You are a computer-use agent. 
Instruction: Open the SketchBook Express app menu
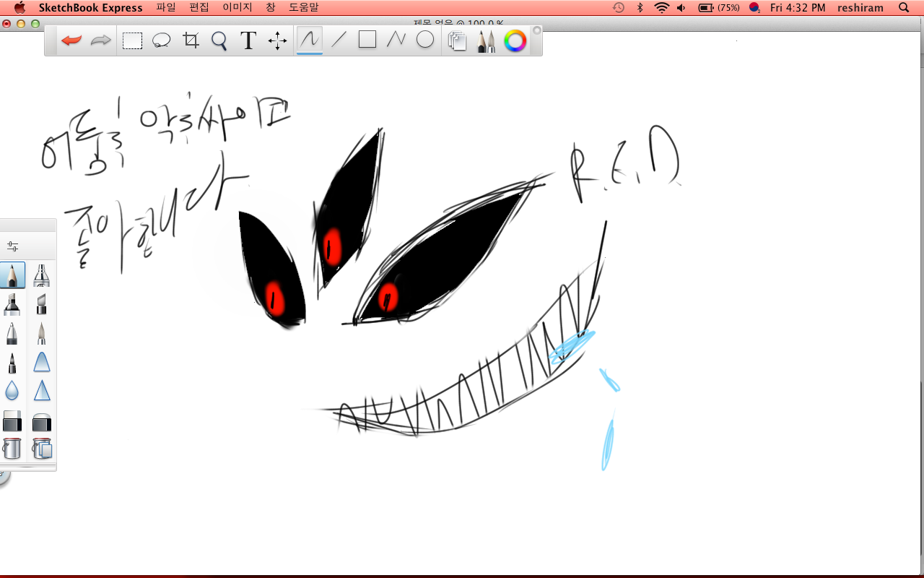pyautogui.click(x=91, y=8)
